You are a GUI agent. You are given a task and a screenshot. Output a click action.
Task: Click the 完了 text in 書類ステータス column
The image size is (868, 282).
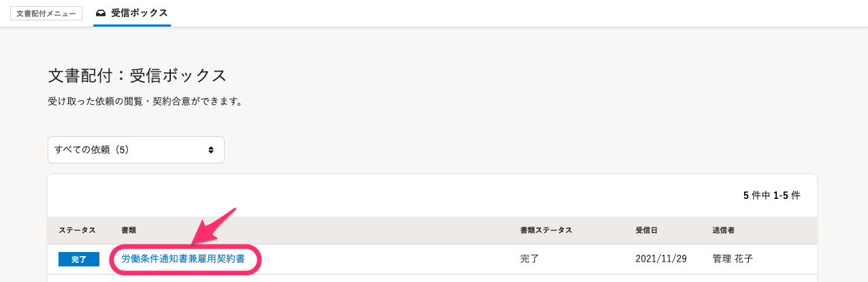coord(530,259)
